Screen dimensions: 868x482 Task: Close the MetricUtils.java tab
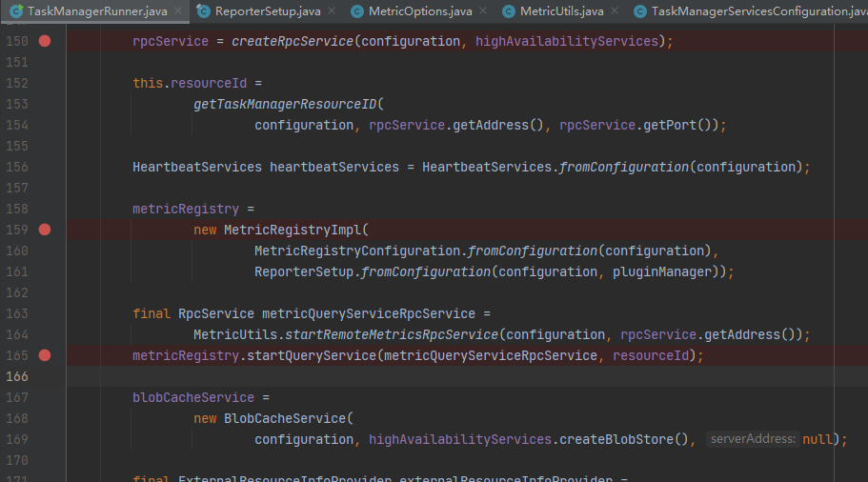click(615, 11)
